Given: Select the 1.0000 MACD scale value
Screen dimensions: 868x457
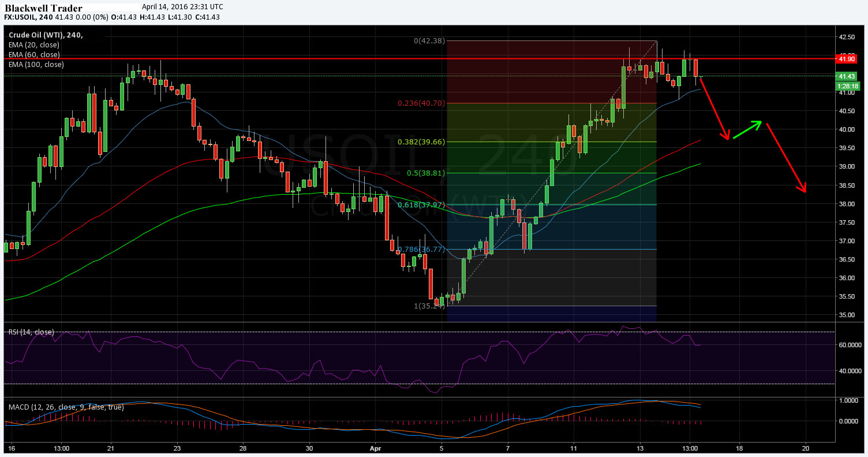Looking at the screenshot, I should pos(847,400).
